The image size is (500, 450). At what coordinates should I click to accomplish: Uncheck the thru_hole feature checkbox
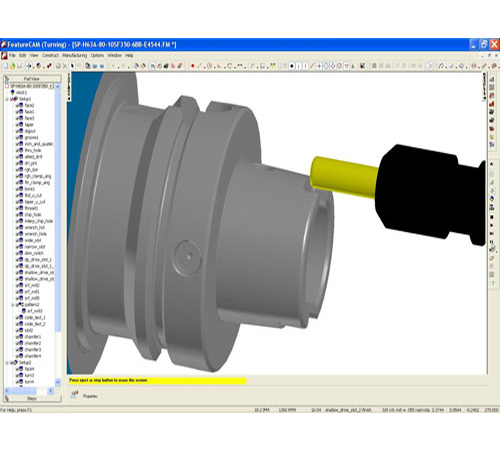(17, 150)
